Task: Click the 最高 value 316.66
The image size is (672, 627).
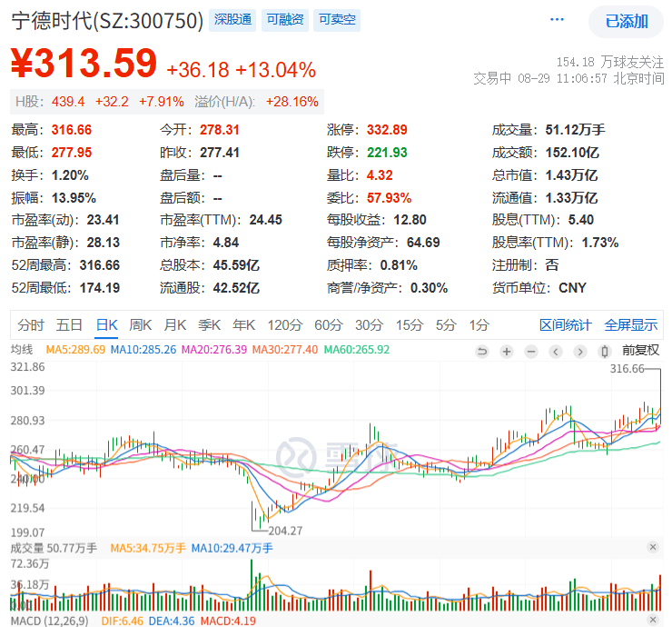Action: coord(72,130)
